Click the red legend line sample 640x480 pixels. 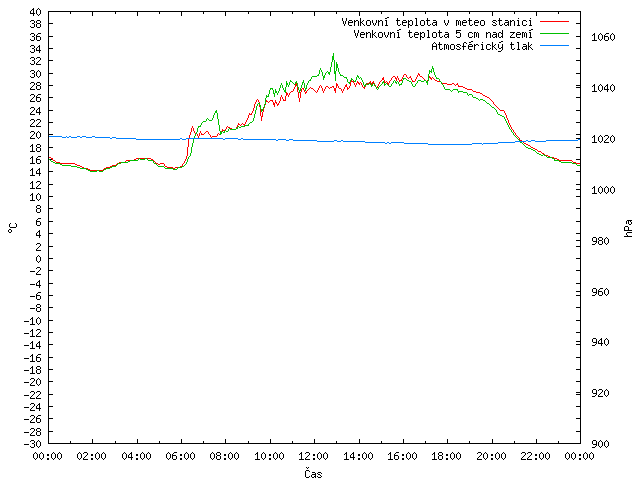click(554, 21)
